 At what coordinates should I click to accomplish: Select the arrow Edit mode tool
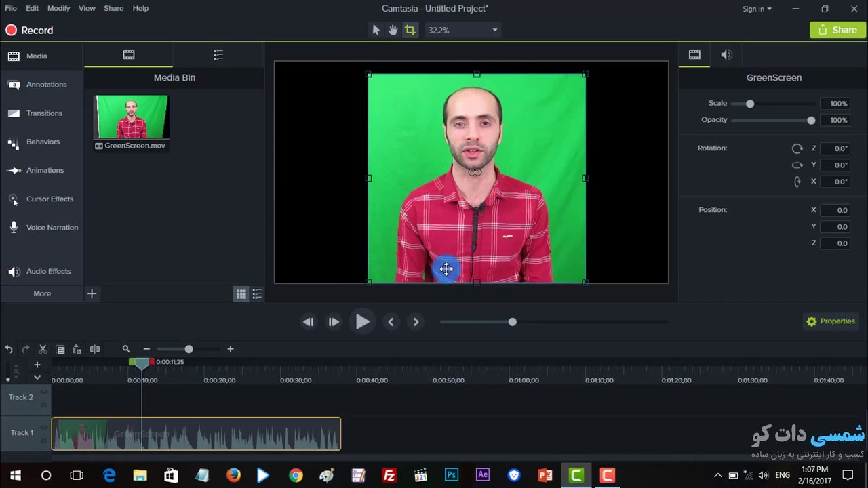[x=376, y=30]
